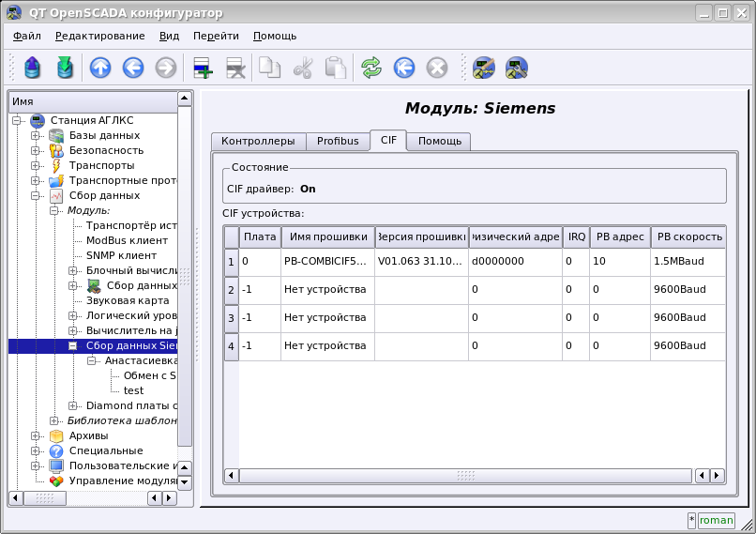Image resolution: width=756 pixels, height=534 pixels.
Task: Select the test item in the tree
Action: click(133, 390)
